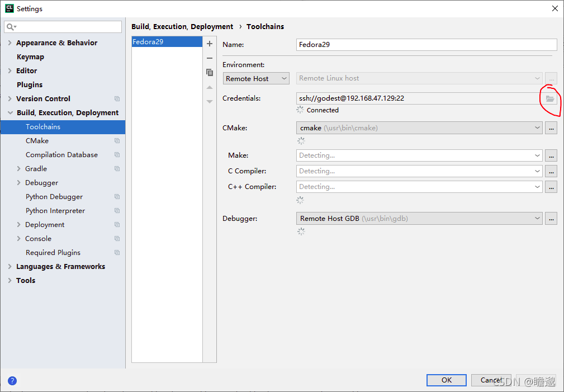The width and height of the screenshot is (564, 392).
Task: Click the CLion logo in title bar
Action: tap(9, 8)
